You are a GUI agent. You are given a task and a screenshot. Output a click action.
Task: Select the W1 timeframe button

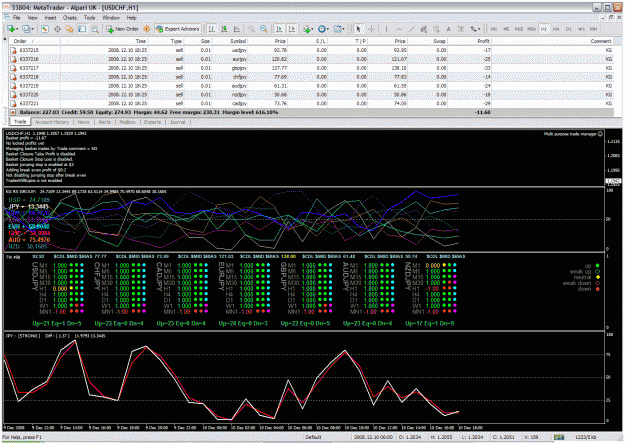pos(581,29)
